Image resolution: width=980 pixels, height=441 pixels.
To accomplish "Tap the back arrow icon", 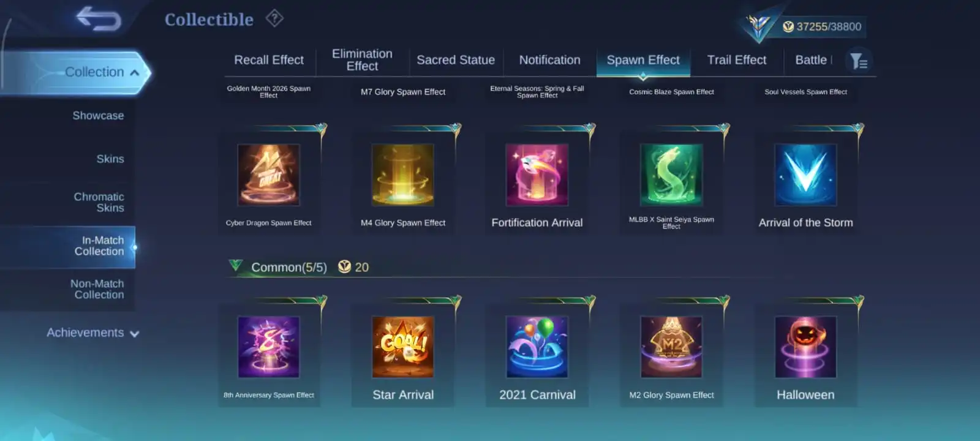I will click(99, 18).
